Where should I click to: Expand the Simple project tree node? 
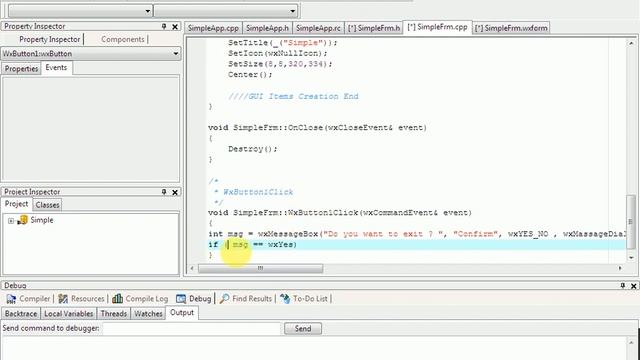click(11, 221)
